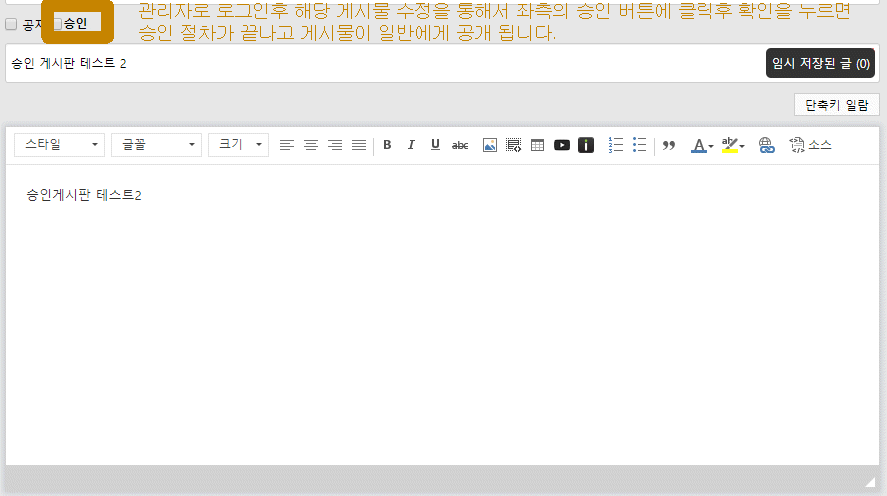Justify the paragraph text
This screenshot has height=496, width=887.
(359, 145)
